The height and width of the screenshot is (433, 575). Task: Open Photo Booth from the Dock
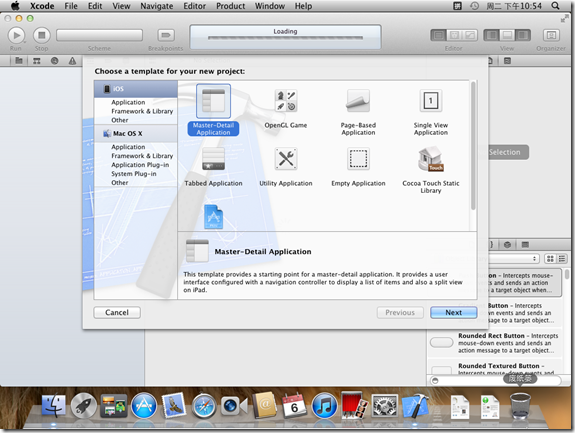pos(354,406)
